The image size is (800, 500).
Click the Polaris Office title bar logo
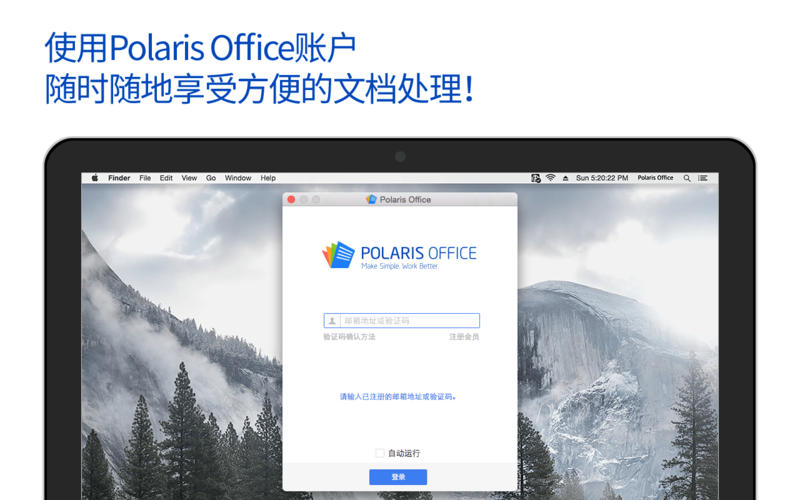tap(371, 199)
